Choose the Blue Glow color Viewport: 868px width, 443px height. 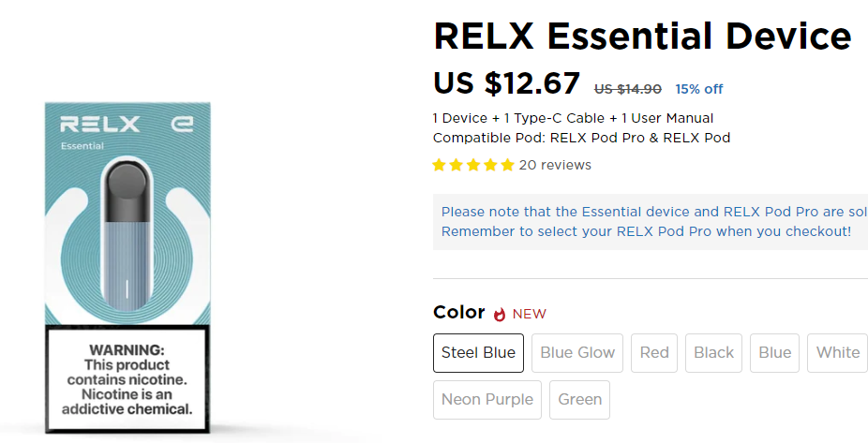(577, 353)
